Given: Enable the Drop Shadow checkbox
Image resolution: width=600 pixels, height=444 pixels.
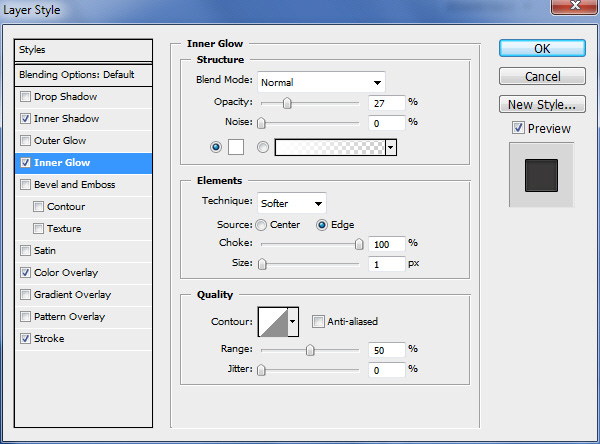Looking at the screenshot, I should point(25,96).
